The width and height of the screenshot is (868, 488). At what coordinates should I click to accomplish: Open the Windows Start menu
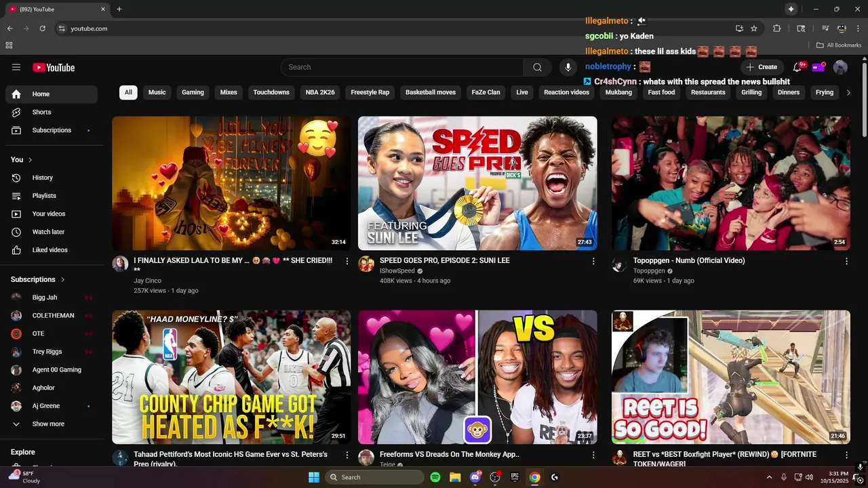point(314,477)
